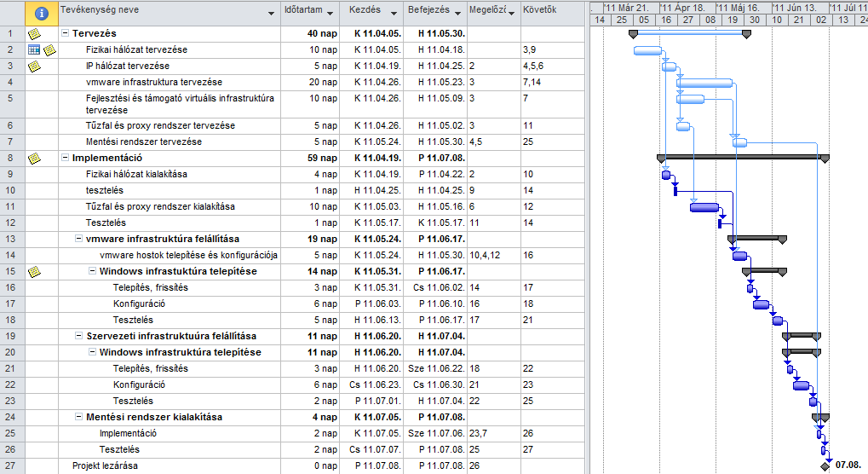
Task: Open the note icon in row 15
Action: (x=34, y=272)
